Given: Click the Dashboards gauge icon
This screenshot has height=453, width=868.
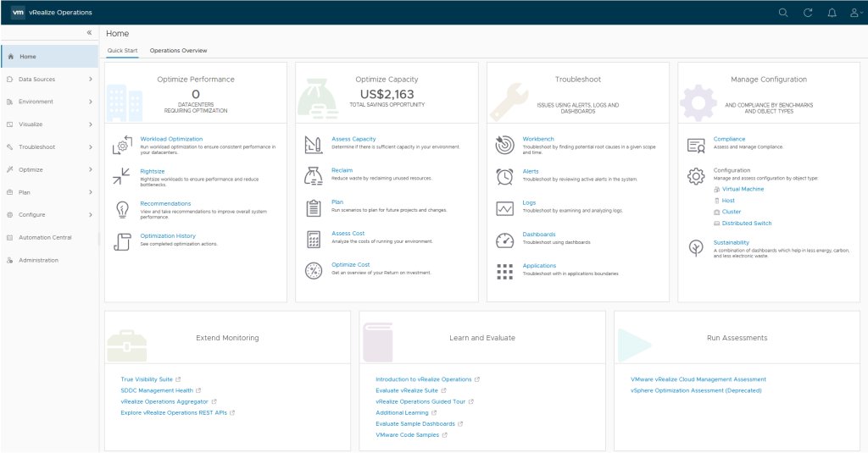Looking at the screenshot, I should pyautogui.click(x=504, y=240).
